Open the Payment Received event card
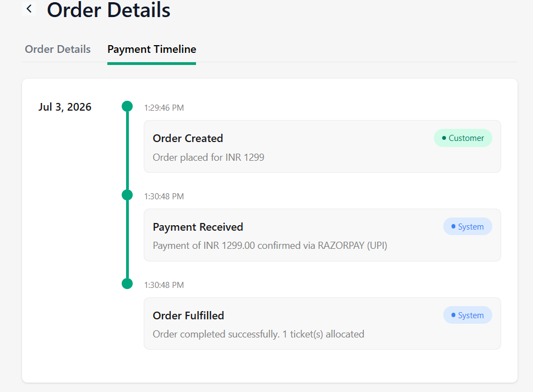The height and width of the screenshot is (392, 533). coord(322,235)
